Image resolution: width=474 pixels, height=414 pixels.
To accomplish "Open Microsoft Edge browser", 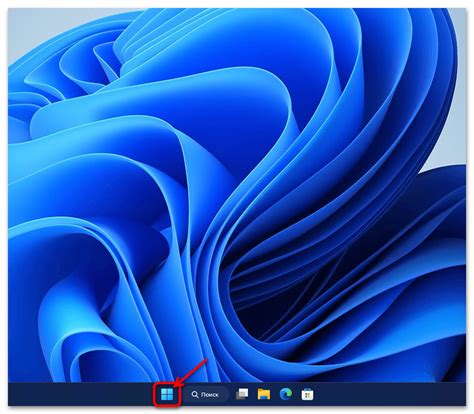I will pos(286,394).
